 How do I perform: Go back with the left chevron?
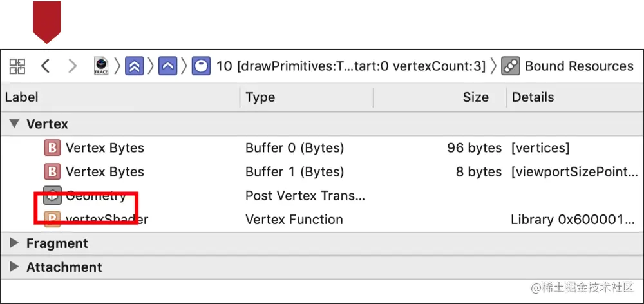pos(45,66)
